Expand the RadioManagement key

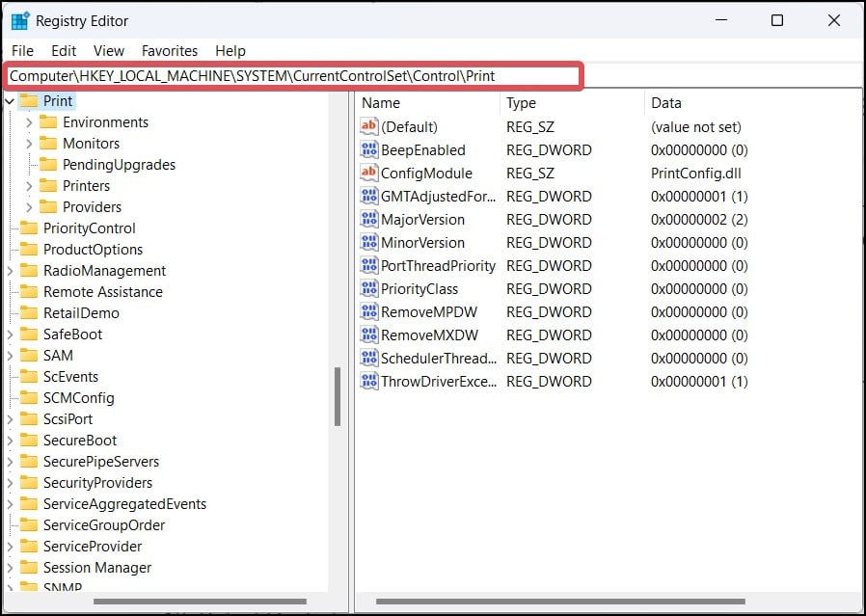click(10, 271)
